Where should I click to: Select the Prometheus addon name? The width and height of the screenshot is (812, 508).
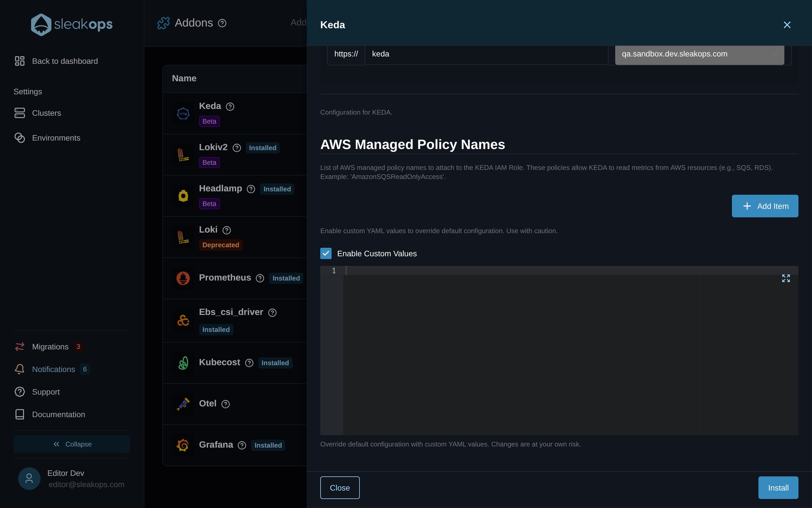[x=225, y=277]
